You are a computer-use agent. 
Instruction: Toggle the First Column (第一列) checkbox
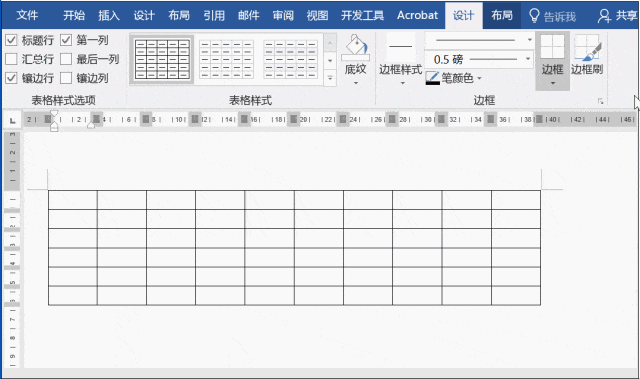point(66,40)
